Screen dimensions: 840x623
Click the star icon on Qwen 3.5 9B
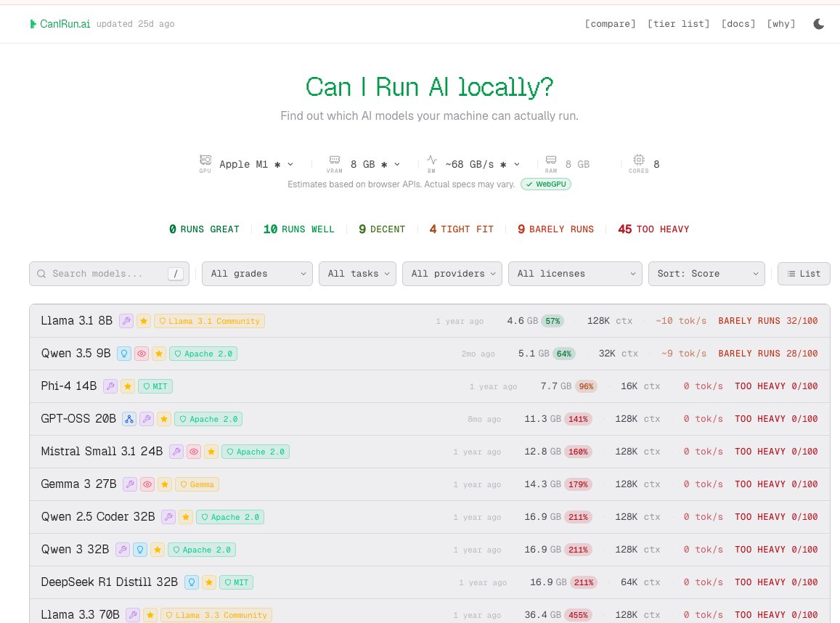158,354
